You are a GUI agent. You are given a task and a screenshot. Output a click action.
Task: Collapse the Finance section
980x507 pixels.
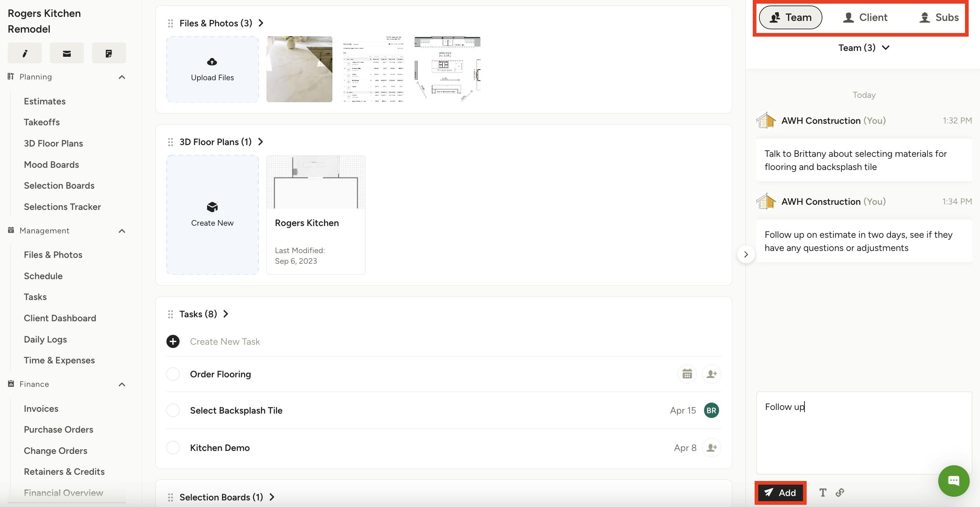coord(122,384)
